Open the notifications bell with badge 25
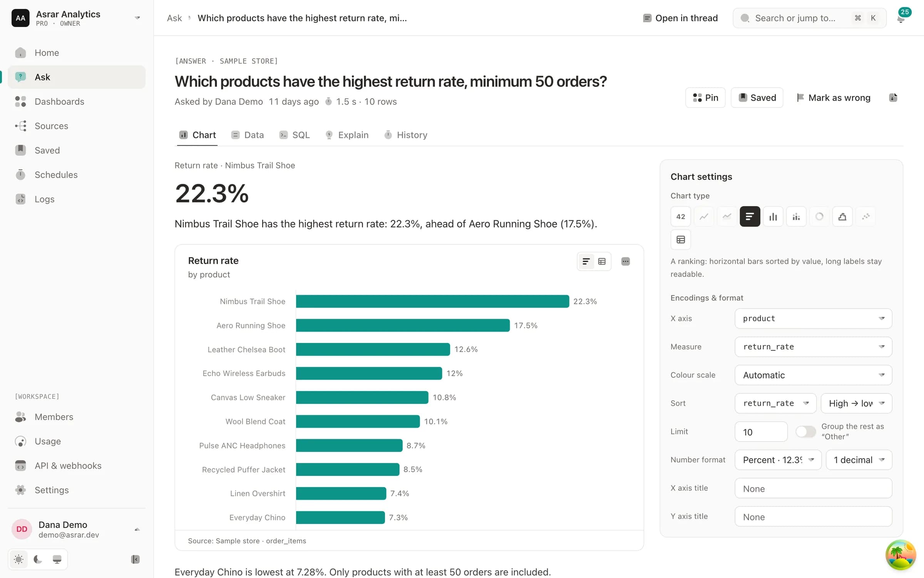 pos(901,18)
